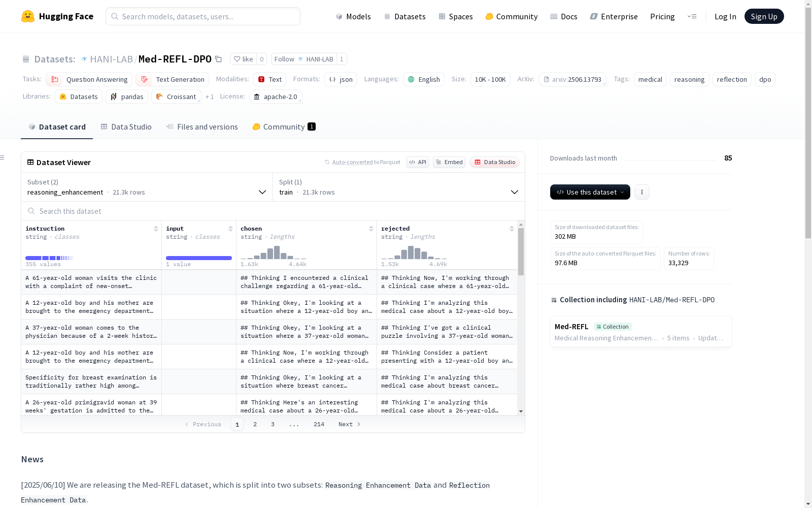Image resolution: width=812 pixels, height=508 pixels.
Task: Open the Data Studio tab
Action: [126, 127]
